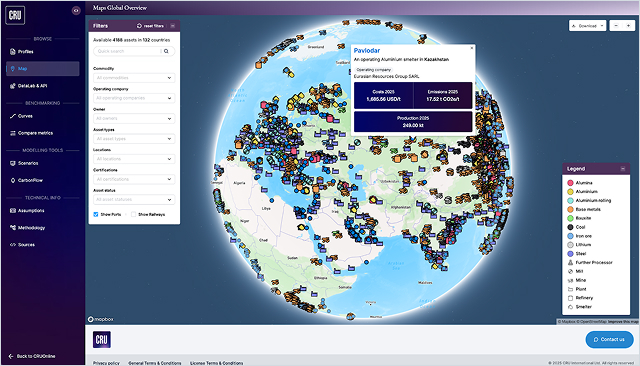Click the Compare metrics icon
640x366 pixels.
click(x=13, y=133)
